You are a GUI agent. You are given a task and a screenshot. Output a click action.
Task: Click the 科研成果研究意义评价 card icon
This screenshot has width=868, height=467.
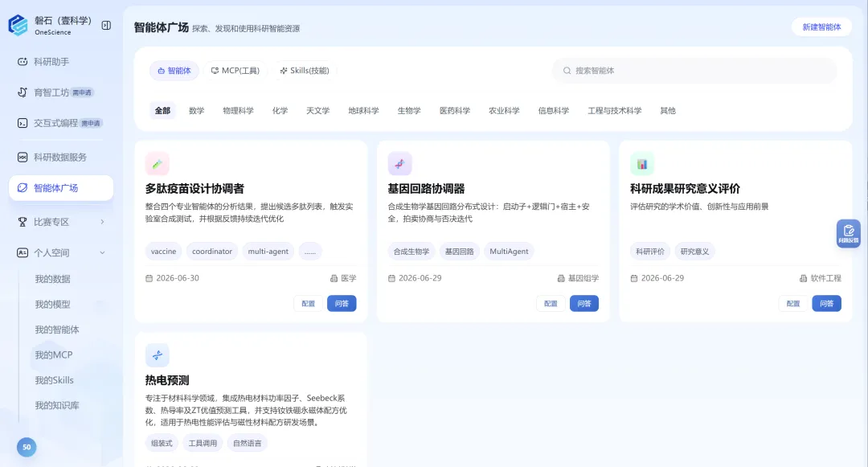click(642, 164)
